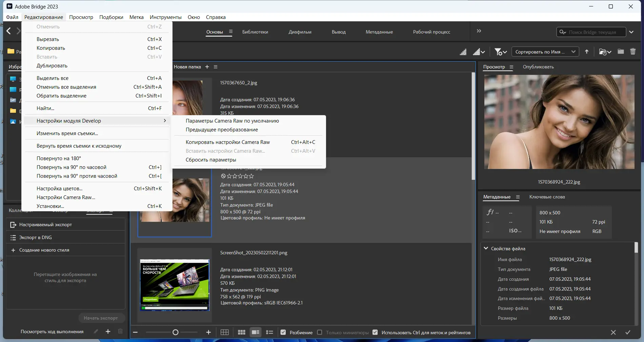Click the ascending sort order arrow
Viewport: 644px width, 342px height.
coord(587,52)
